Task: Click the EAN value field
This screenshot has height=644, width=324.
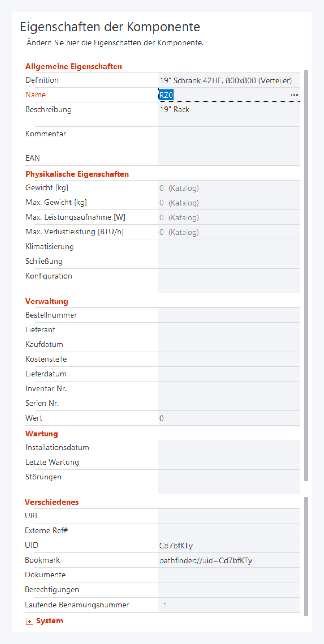Action: (229, 158)
